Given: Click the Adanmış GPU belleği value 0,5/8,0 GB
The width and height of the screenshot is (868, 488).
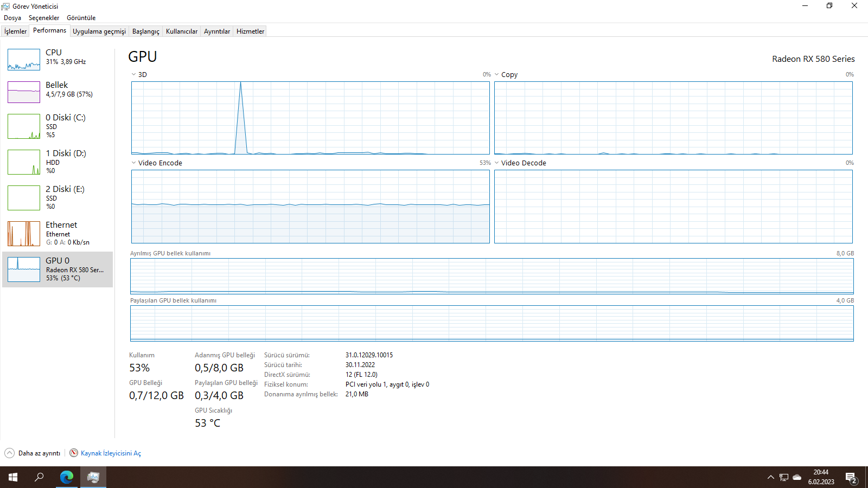Looking at the screenshot, I should click(219, 368).
